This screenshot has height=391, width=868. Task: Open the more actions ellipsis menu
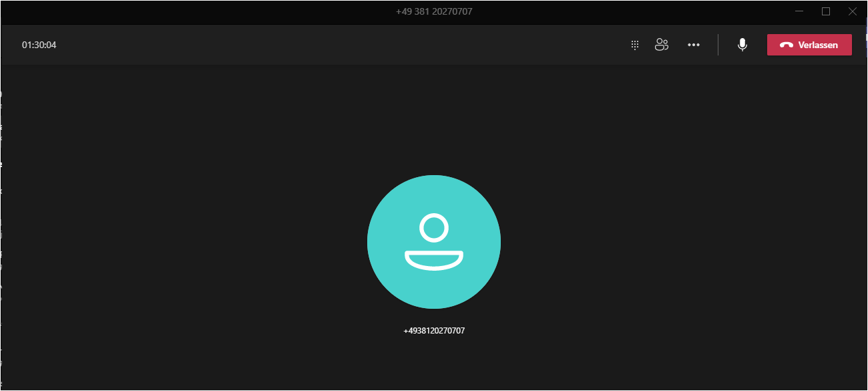(x=694, y=45)
